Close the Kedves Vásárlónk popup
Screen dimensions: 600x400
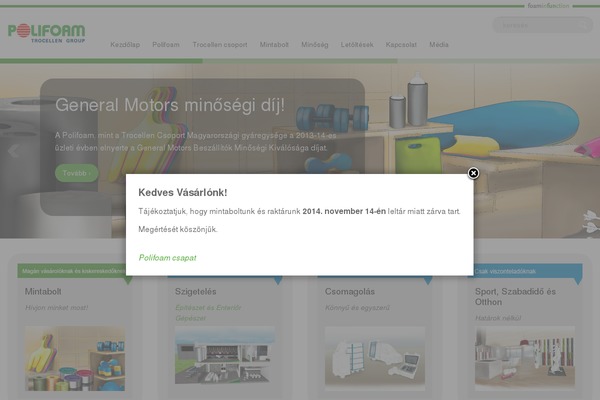click(x=473, y=173)
